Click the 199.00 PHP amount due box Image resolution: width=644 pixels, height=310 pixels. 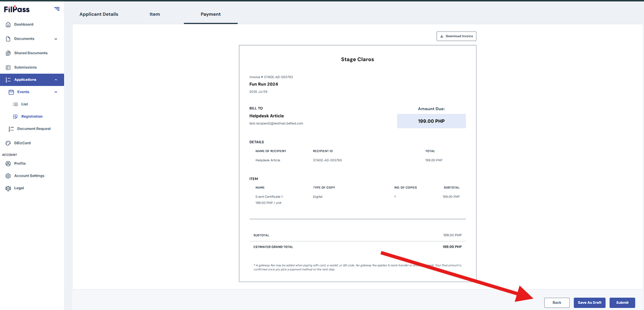pyautogui.click(x=431, y=121)
